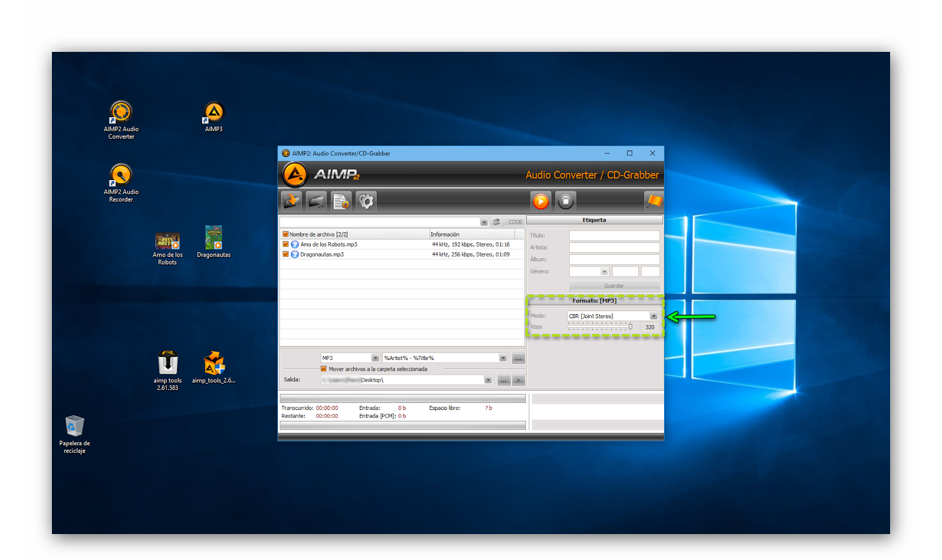Click the Información column header
This screenshot has width=942, height=560.
click(x=472, y=234)
